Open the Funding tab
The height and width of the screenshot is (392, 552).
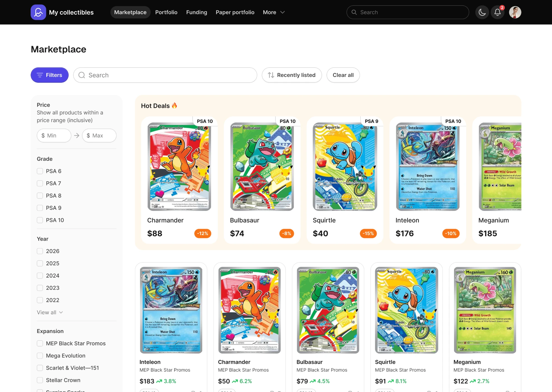tap(197, 12)
